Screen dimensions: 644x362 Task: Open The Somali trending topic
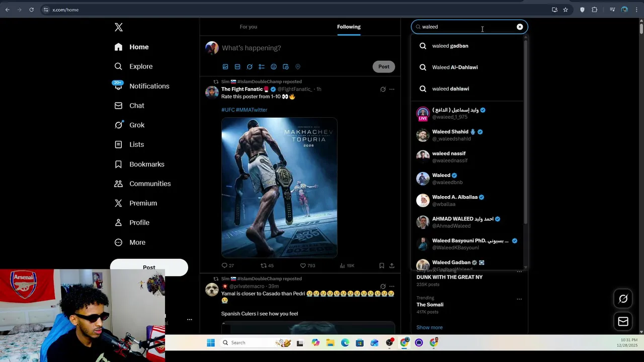tap(430, 305)
